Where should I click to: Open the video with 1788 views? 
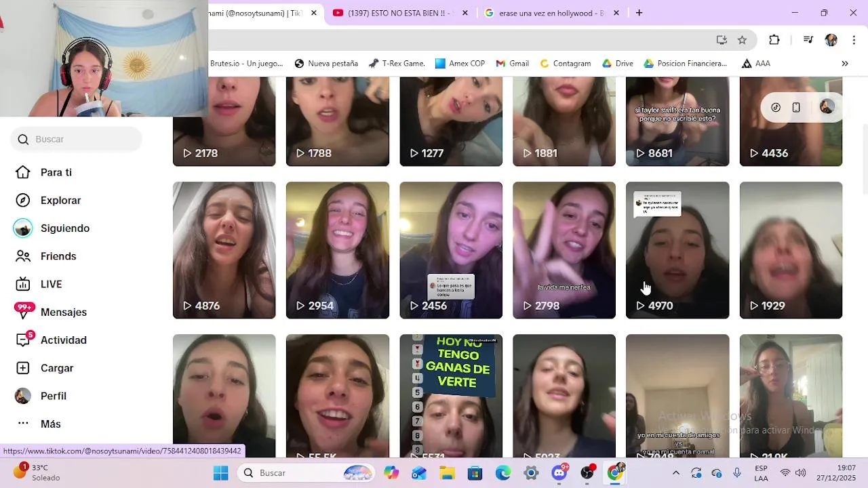click(x=338, y=121)
